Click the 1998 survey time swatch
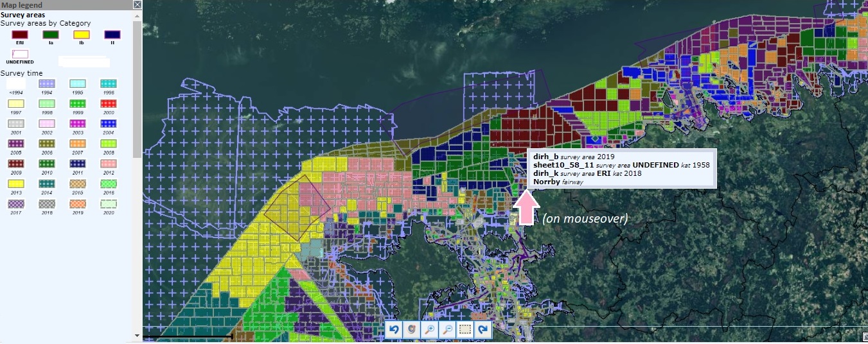868x344 pixels. click(x=47, y=103)
